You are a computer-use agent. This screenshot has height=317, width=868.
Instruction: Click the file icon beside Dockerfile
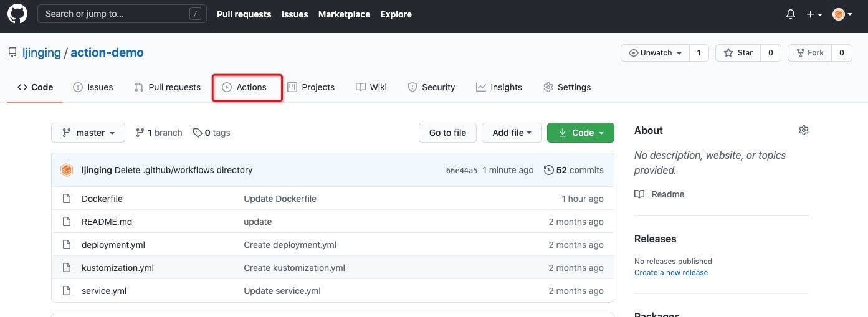(67, 199)
